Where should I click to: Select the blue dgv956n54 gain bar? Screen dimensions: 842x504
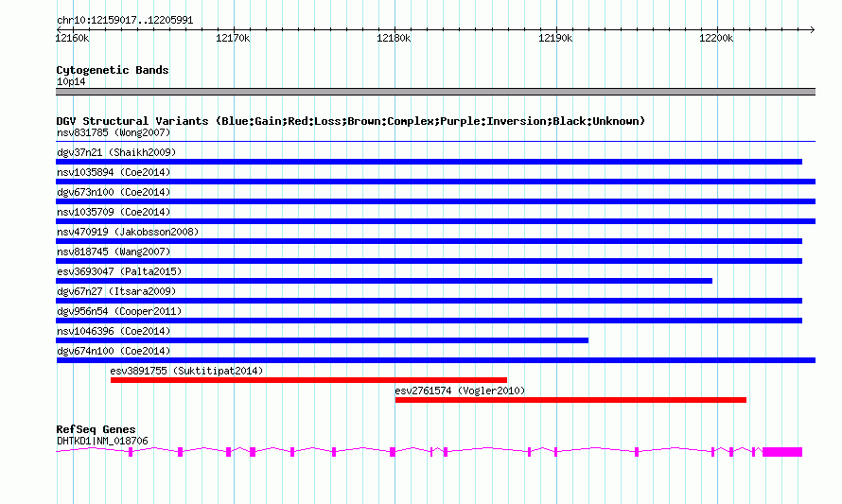(x=430, y=321)
